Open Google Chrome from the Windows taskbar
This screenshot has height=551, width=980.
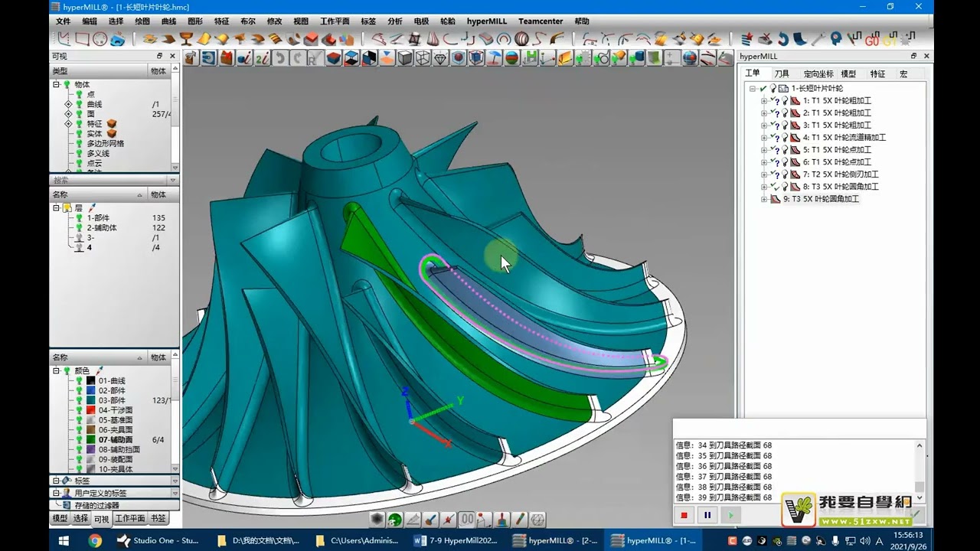click(95, 540)
